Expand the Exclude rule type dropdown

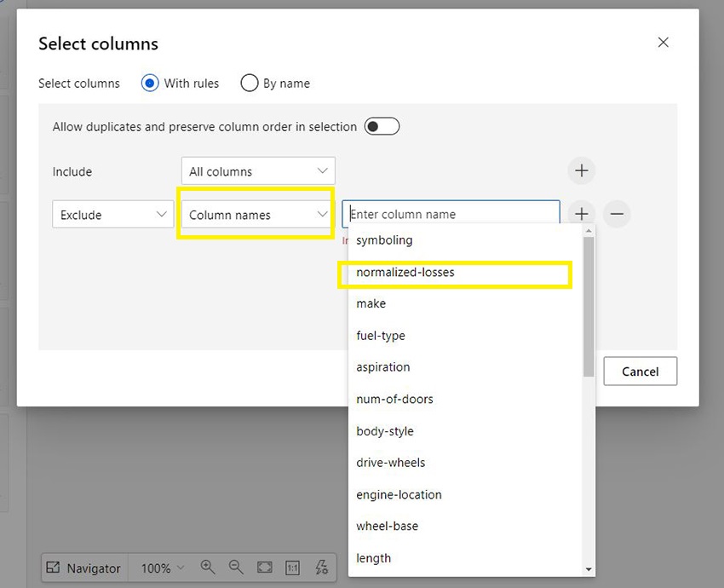click(113, 215)
